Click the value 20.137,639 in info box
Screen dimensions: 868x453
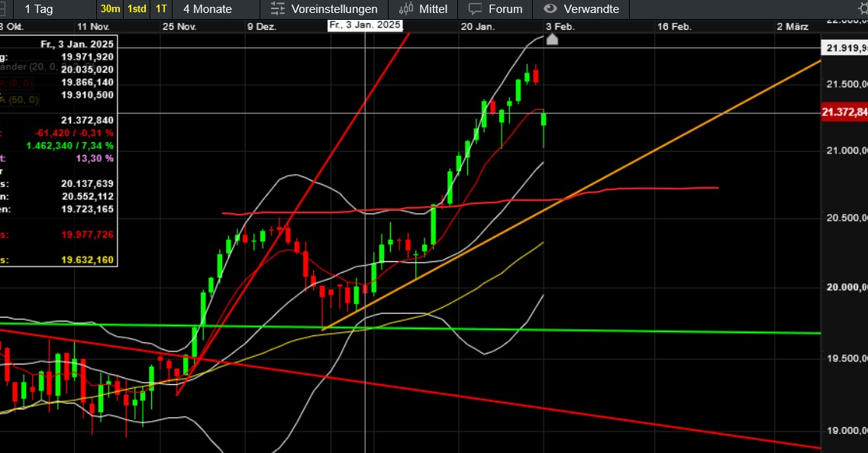coord(87,184)
